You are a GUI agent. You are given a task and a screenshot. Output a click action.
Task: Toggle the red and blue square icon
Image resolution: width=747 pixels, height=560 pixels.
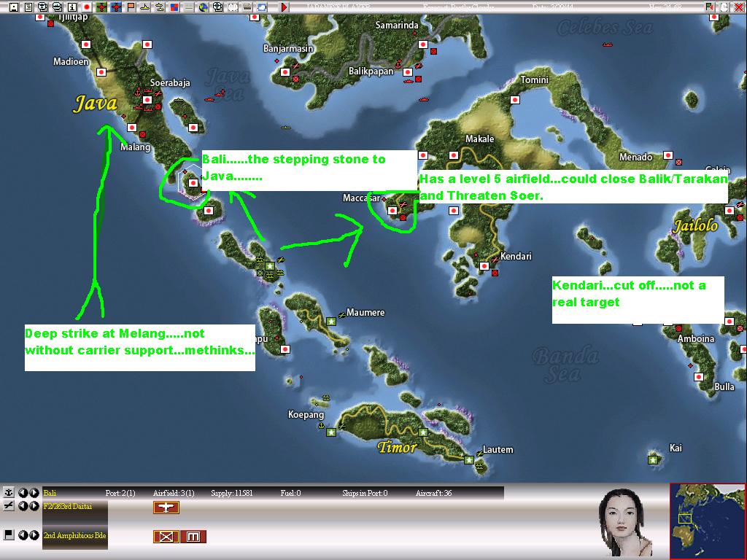pos(174,7)
